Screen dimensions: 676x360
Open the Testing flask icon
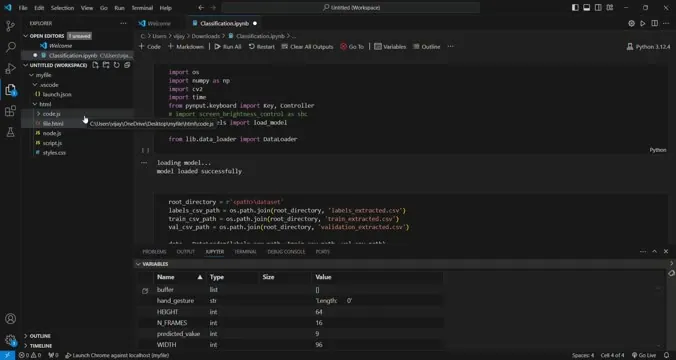(10, 132)
